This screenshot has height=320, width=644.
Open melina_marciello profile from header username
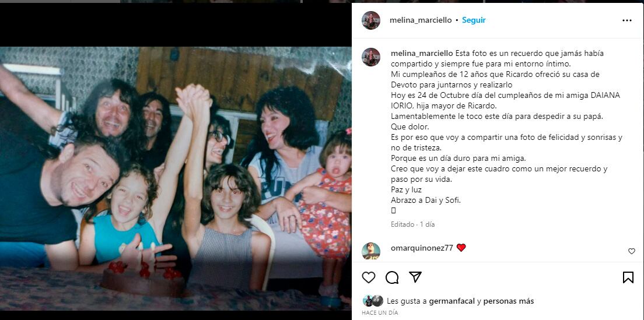(421, 20)
